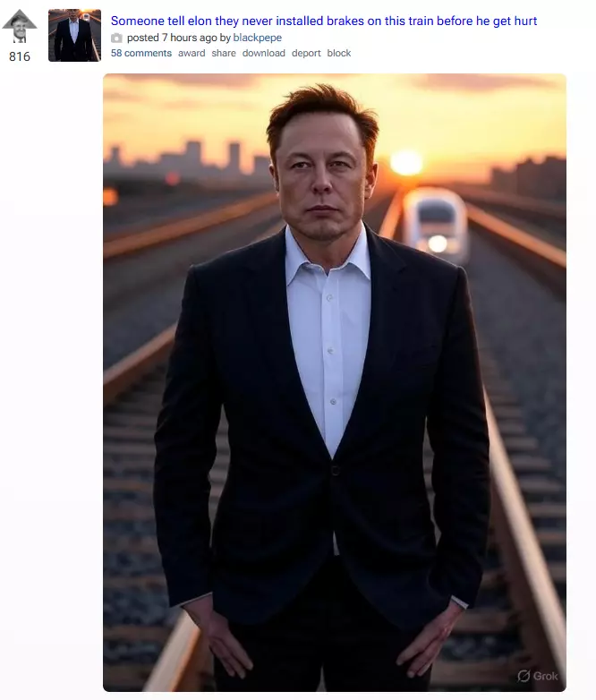Click the setting sun in the picture
This screenshot has width=596, height=700.
click(x=406, y=163)
